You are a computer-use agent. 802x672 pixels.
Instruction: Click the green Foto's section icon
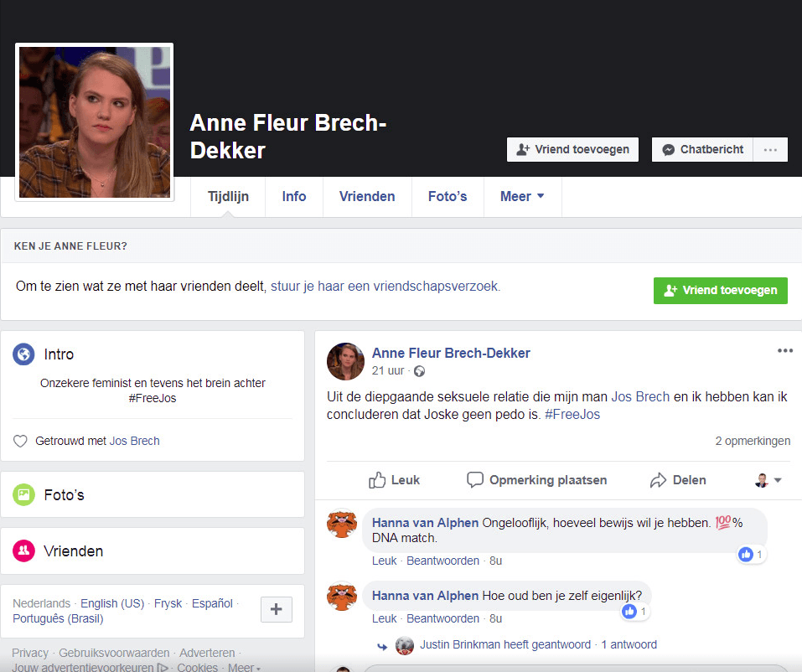[x=23, y=495]
